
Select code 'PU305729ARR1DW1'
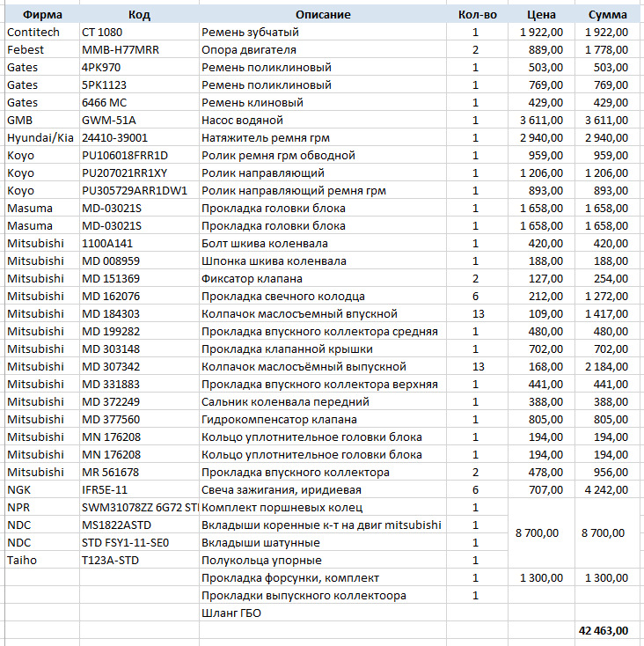tap(139, 190)
